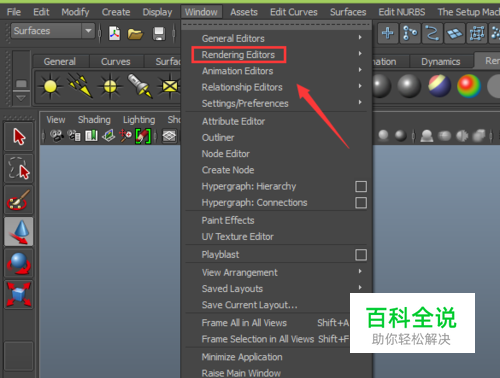The height and width of the screenshot is (378, 500).
Task: Click the bookmarks icon in the viewport toolbar
Action: (91, 136)
